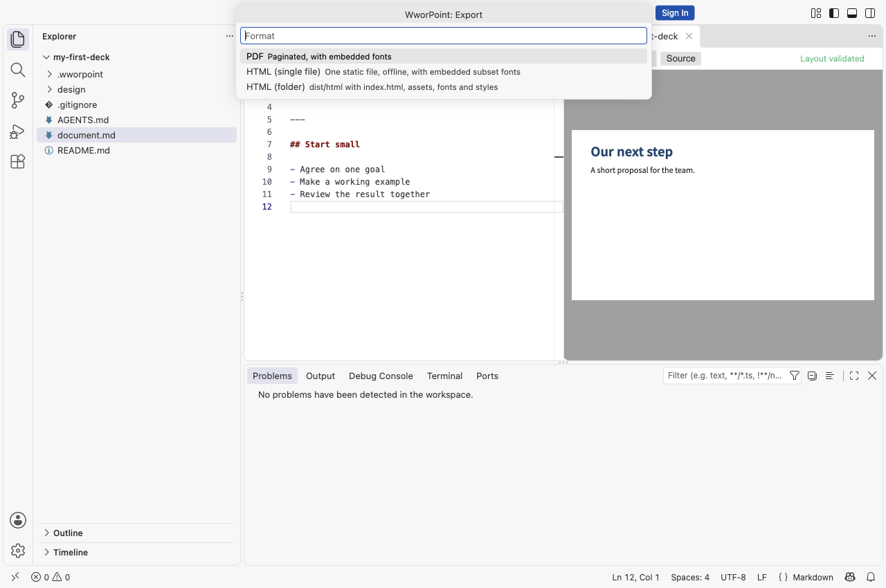Choose HTML (folder) export option
The height and width of the screenshot is (588, 886).
coord(444,87)
